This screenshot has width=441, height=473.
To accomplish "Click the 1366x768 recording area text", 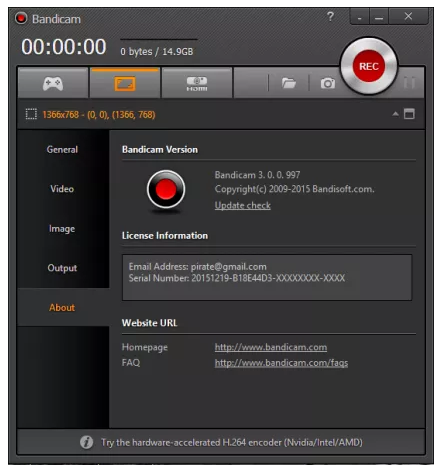I will 99,115.
